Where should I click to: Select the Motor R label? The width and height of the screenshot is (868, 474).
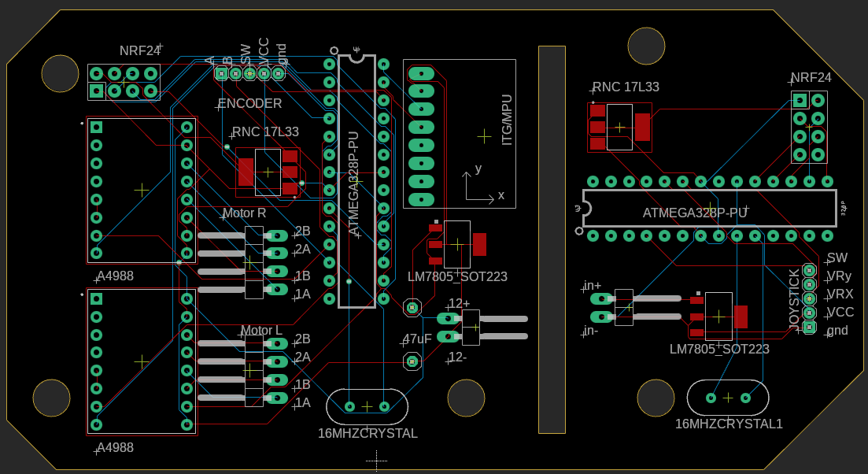coord(244,213)
